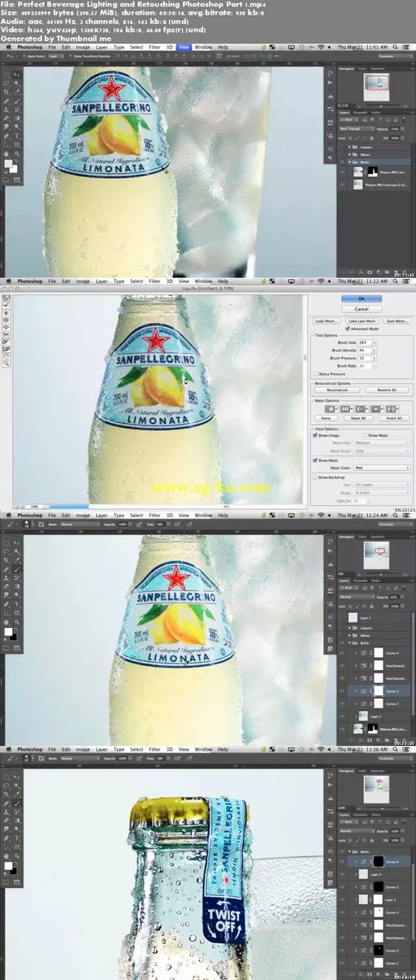Uncheck Advanced Mode in Liquify dialog
The image size is (416, 980).
pyautogui.click(x=347, y=329)
